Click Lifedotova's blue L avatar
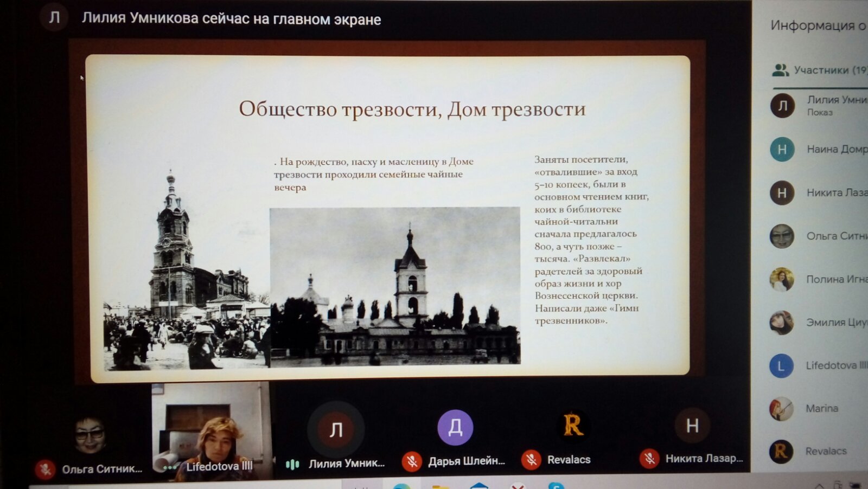Image resolution: width=868 pixels, height=489 pixels. tap(781, 366)
